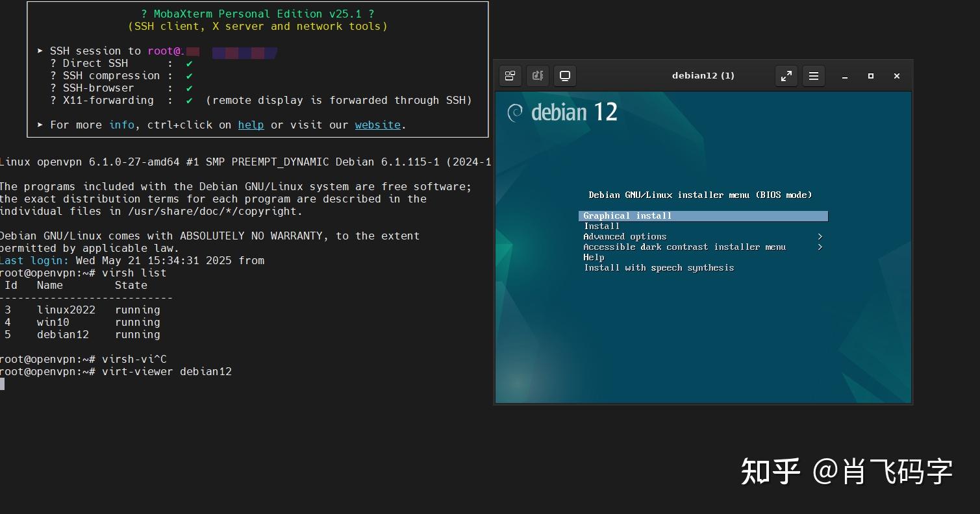Click the USB device redirection icon
980x514 pixels.
coord(538,76)
